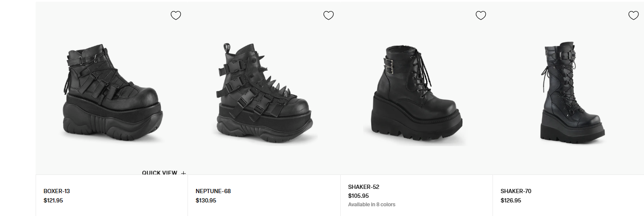Image resolution: width=644 pixels, height=216 pixels.
Task: Click the $130.95 price under NEPTUNE-68
Action: pyautogui.click(x=206, y=200)
